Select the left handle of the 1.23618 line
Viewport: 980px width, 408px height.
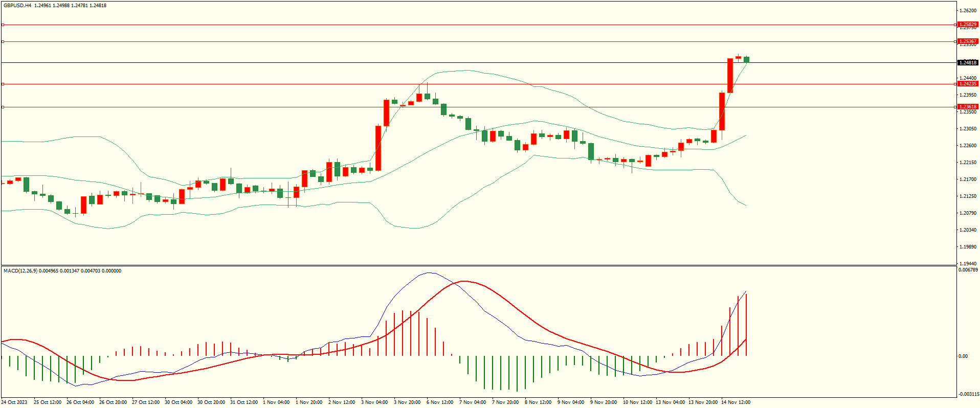[x=3, y=107]
